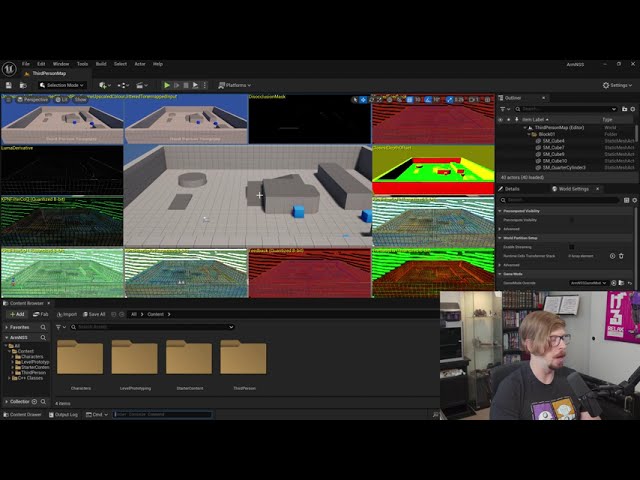Open the Build menu
Viewport: 640px width, 480px height.
[101, 64]
